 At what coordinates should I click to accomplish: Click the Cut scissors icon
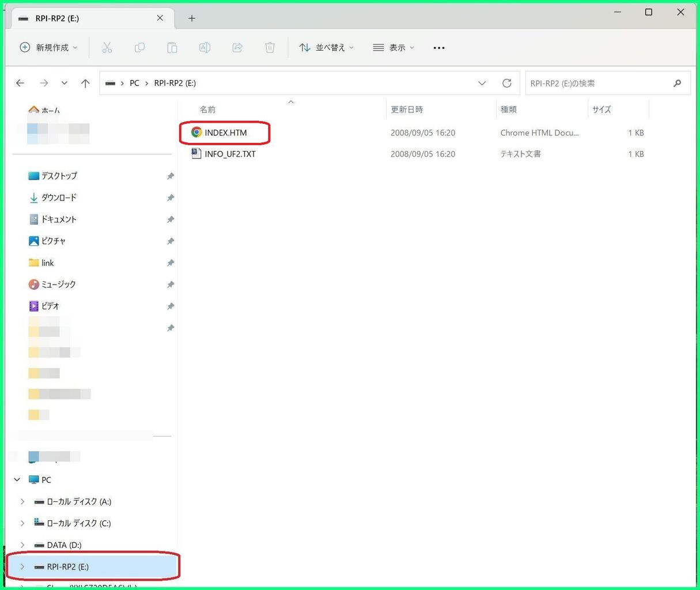[107, 48]
